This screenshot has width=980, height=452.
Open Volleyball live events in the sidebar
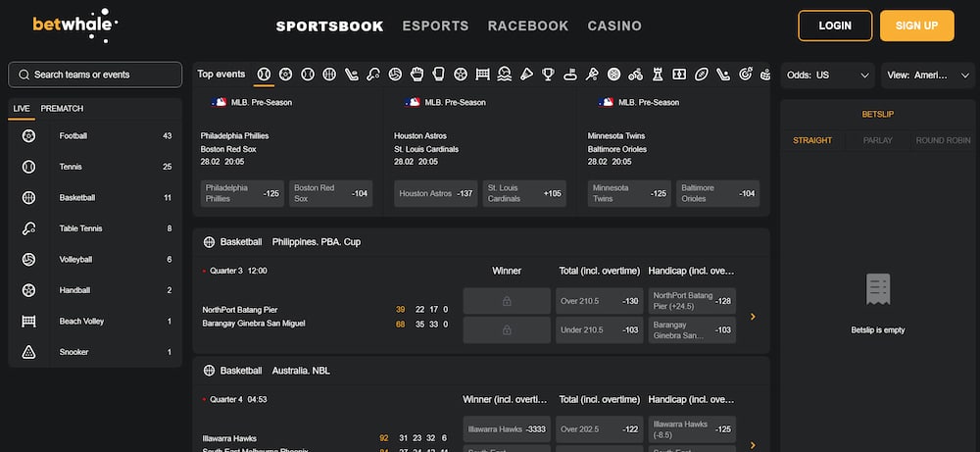tap(95, 260)
